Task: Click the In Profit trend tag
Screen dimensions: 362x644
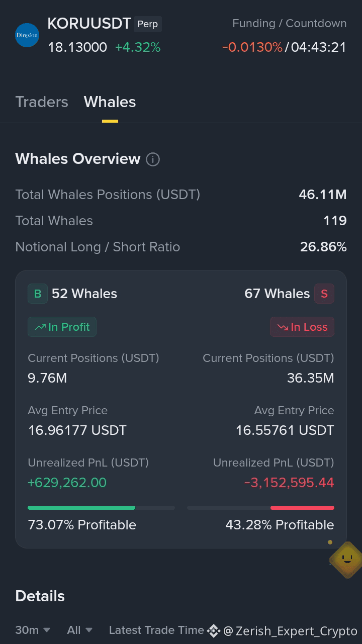Action: point(62,327)
